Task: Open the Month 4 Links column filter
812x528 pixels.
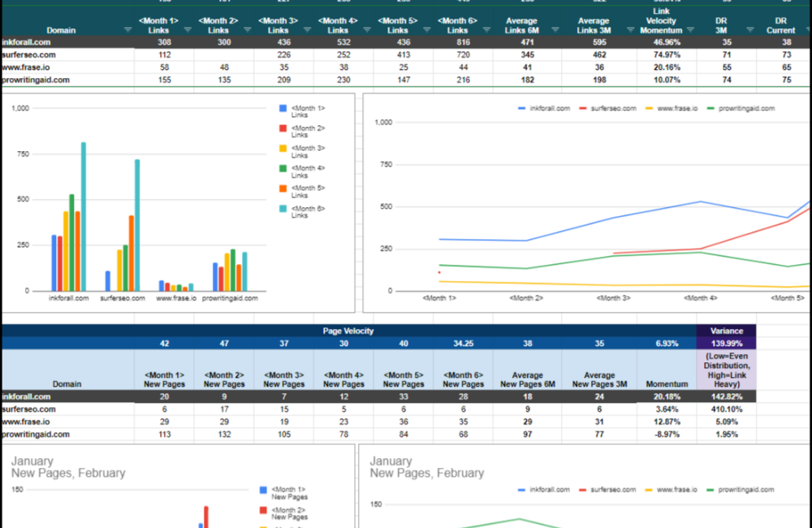Action: click(367, 30)
